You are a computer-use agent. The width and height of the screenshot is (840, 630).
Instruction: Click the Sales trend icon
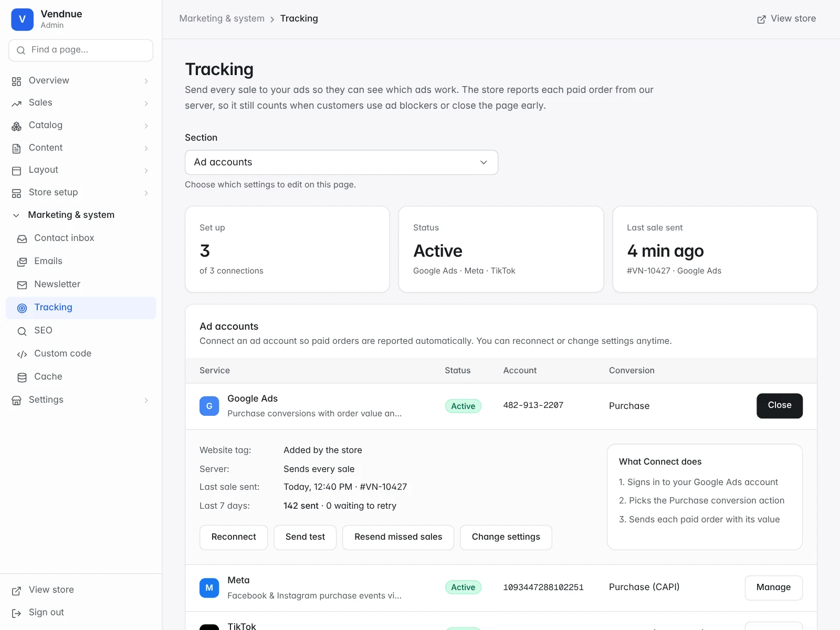pyautogui.click(x=16, y=103)
